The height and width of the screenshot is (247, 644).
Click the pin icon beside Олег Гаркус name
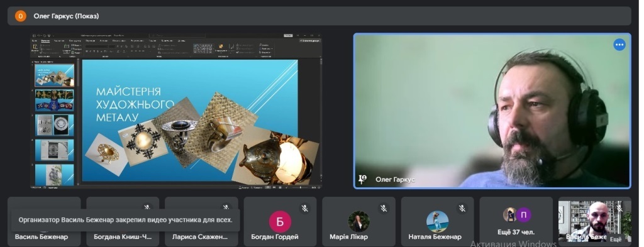click(x=363, y=179)
